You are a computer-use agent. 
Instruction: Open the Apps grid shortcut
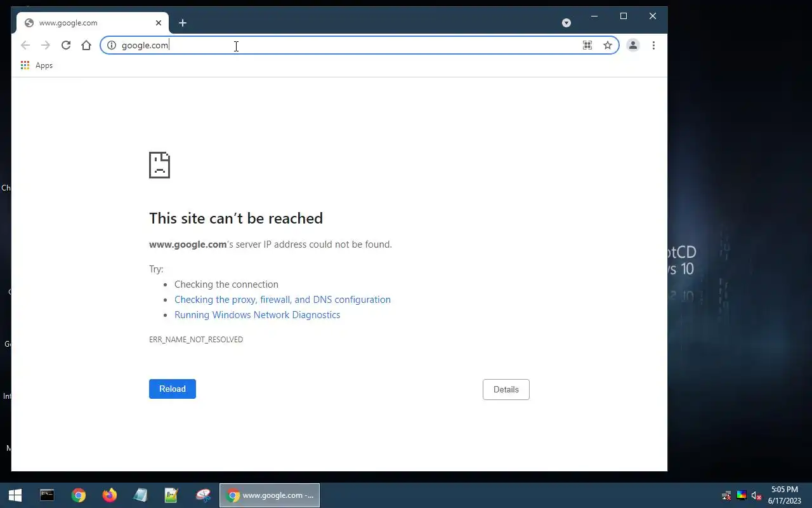[36, 65]
